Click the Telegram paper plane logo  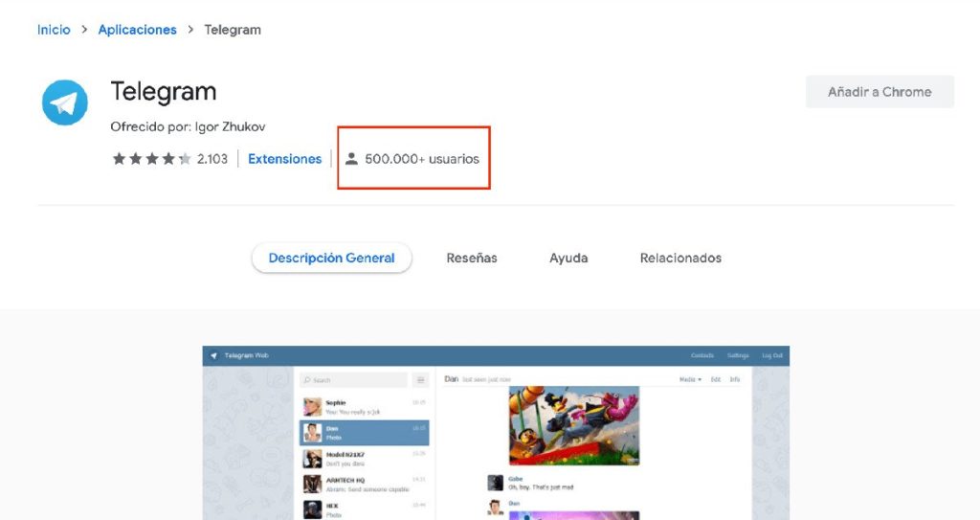pos(65,102)
